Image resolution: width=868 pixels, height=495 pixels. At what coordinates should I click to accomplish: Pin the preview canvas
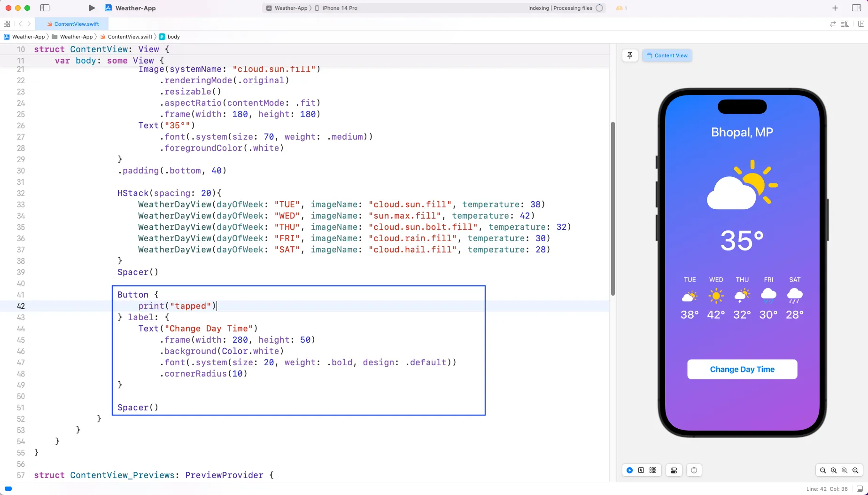(630, 55)
